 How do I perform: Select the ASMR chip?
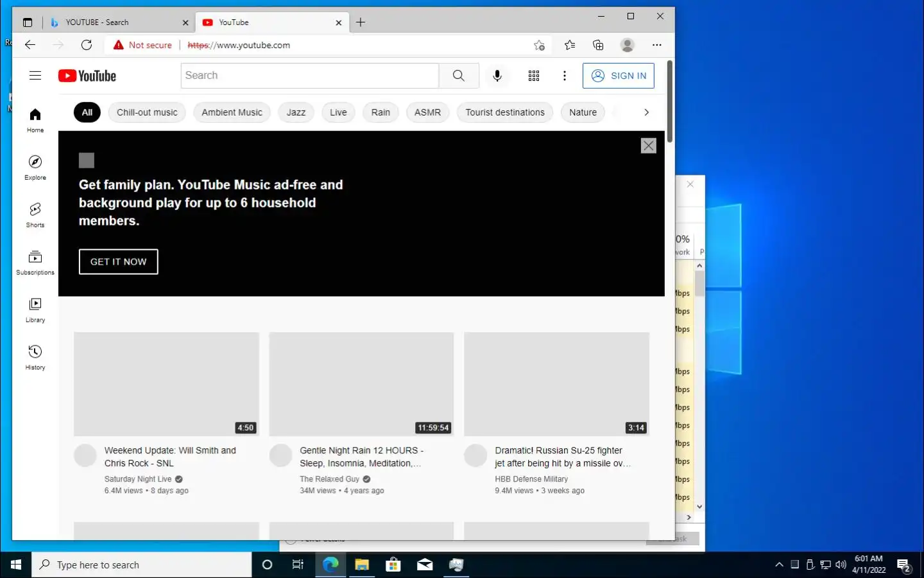[x=427, y=112]
